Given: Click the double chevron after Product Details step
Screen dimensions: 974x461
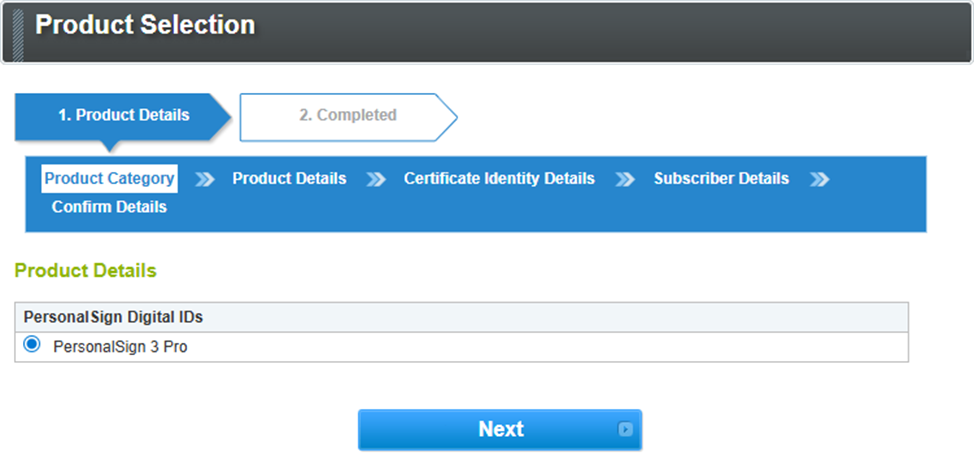Looking at the screenshot, I should [x=375, y=180].
